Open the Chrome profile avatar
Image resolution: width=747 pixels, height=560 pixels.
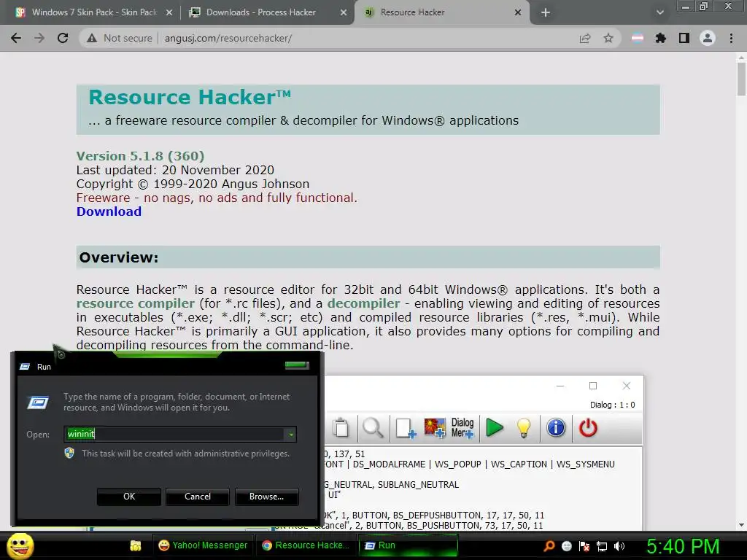click(x=708, y=38)
